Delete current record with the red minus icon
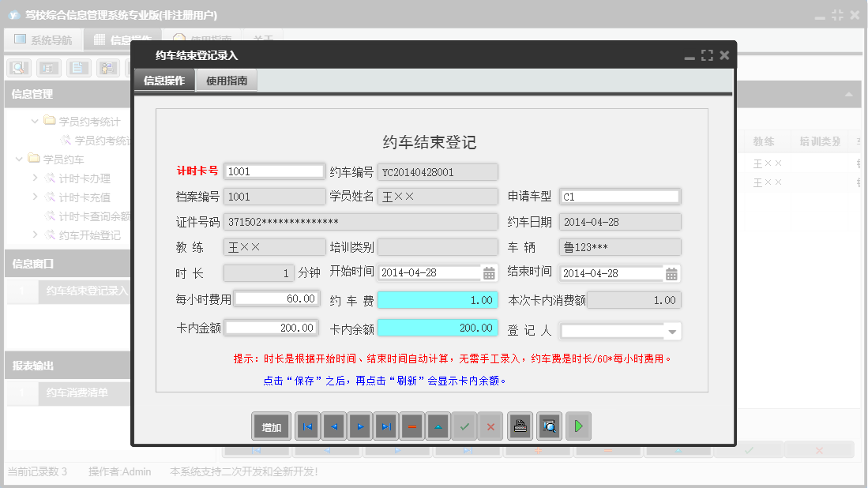Image resolution: width=868 pixels, height=488 pixels. point(413,426)
